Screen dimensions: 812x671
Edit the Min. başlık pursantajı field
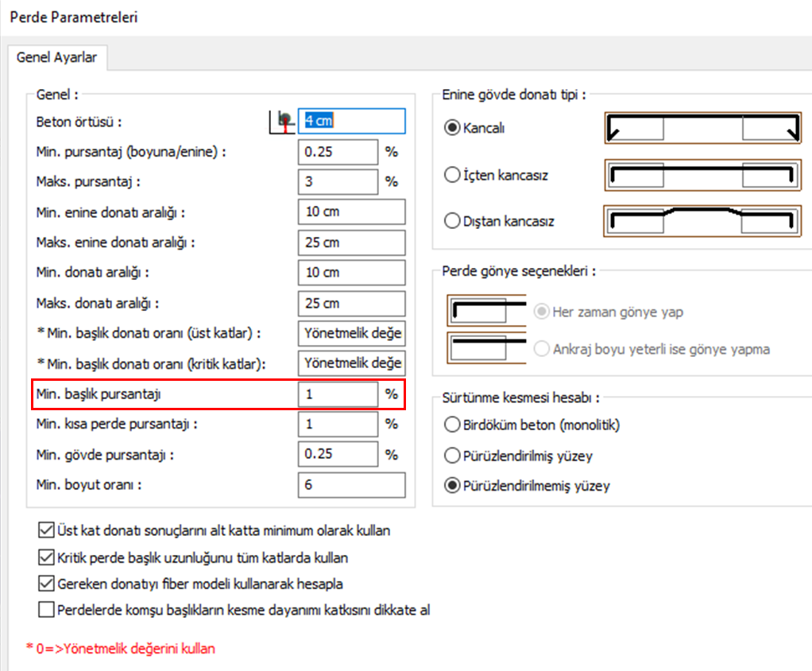coord(338,394)
